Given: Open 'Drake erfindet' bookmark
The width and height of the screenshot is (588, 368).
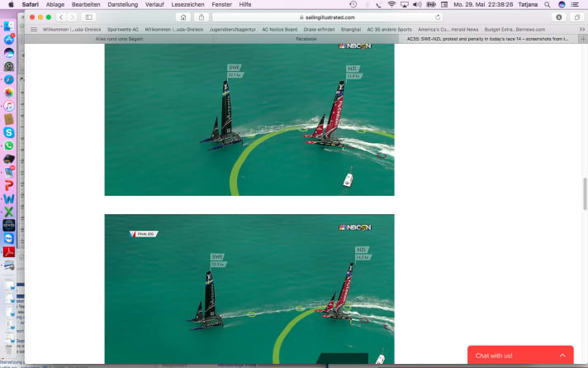Looking at the screenshot, I should tap(319, 29).
